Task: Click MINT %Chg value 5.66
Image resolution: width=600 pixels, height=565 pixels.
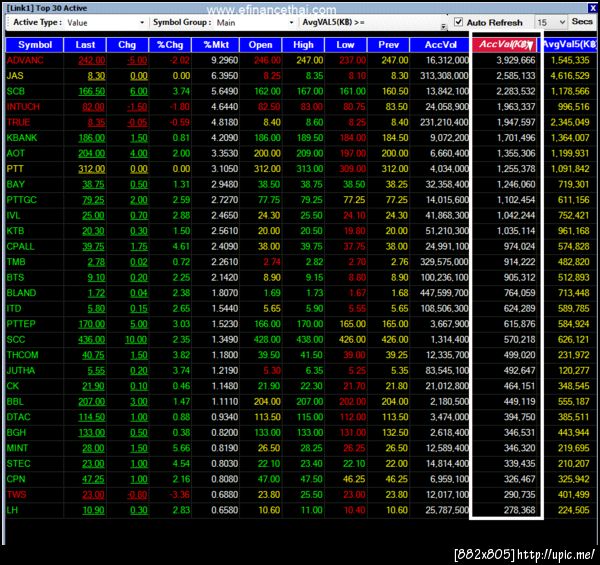Action: coord(181,448)
